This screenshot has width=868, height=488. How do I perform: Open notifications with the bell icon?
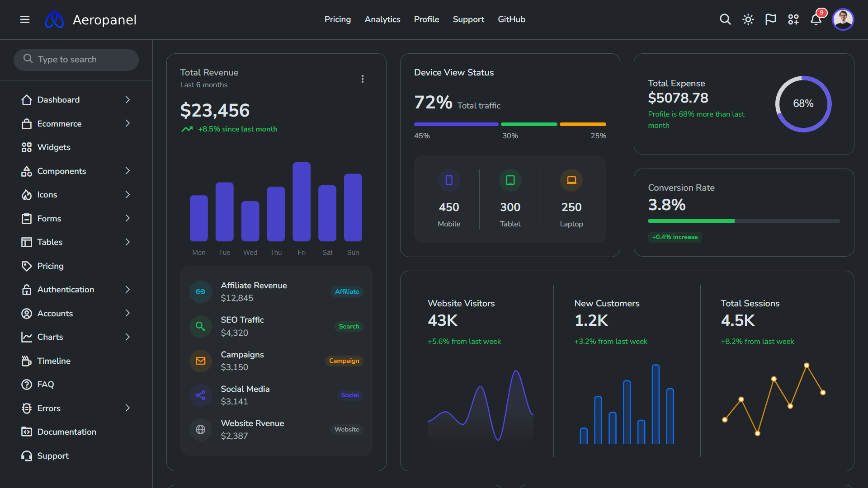(x=816, y=19)
